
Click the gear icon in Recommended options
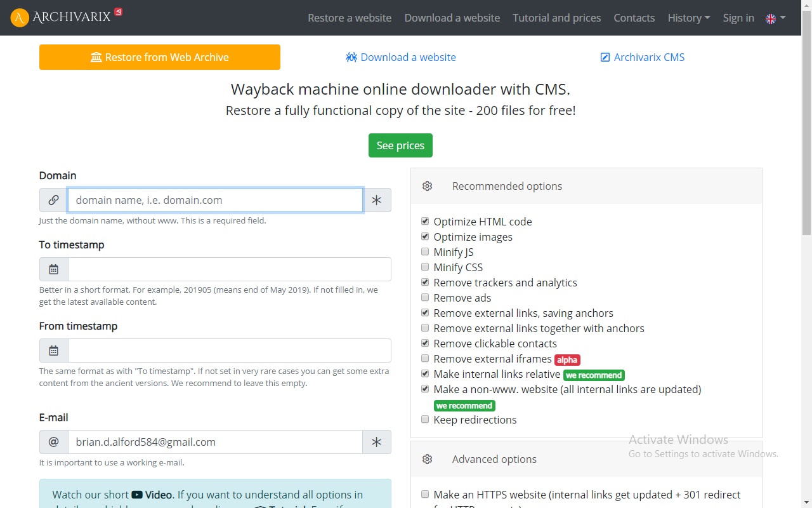428,186
